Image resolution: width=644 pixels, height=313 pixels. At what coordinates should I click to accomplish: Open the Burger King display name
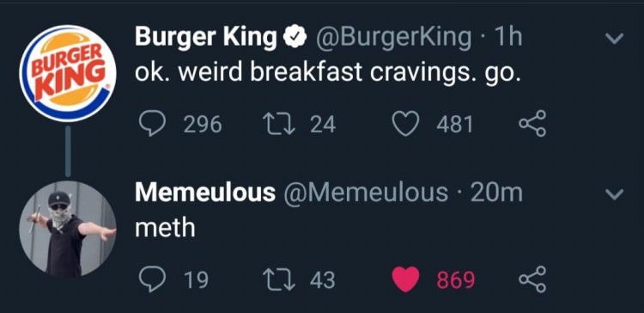(x=206, y=38)
